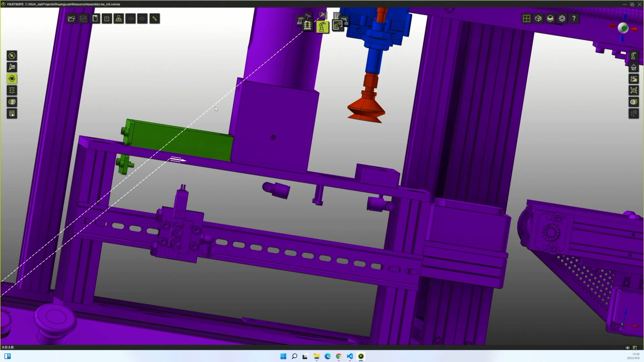Open robot icon panel on right sidebar
Image resolution: width=644 pixels, height=362 pixels.
click(634, 56)
